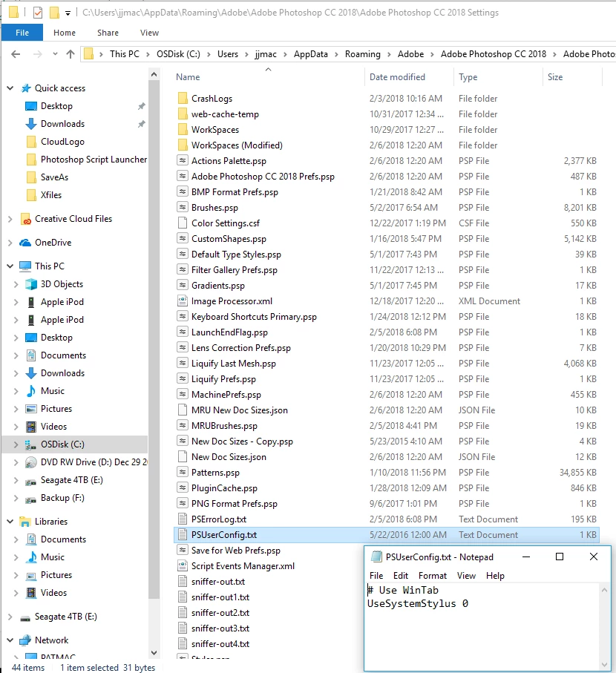Select Keyboard Shortcuts Primary.psp file

(x=254, y=317)
